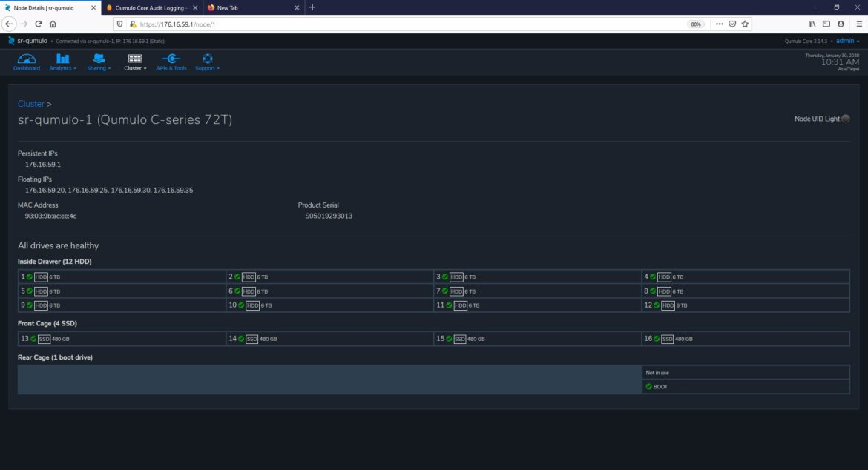The height and width of the screenshot is (470, 868).
Task: Save page to Pocket icon
Action: tap(732, 24)
